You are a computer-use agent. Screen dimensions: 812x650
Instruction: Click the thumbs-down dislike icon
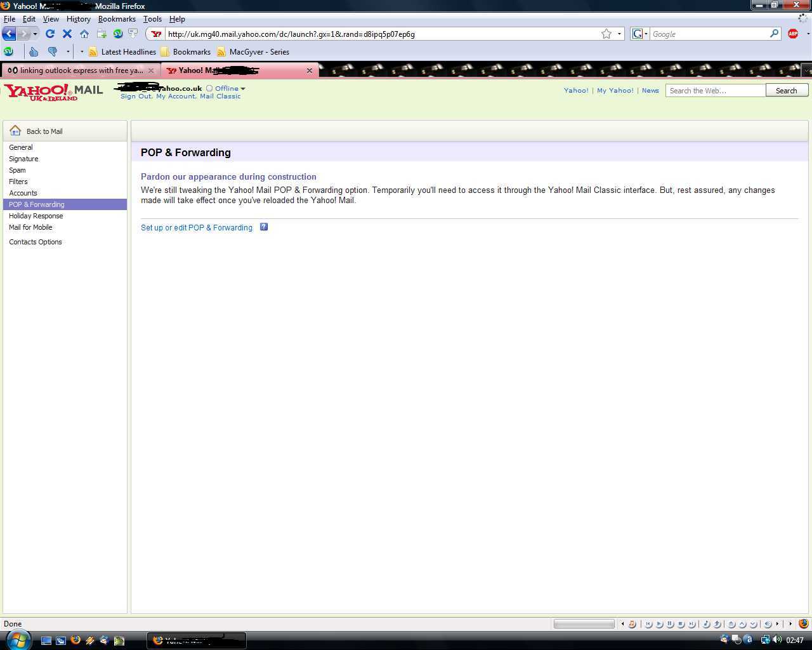click(x=53, y=51)
